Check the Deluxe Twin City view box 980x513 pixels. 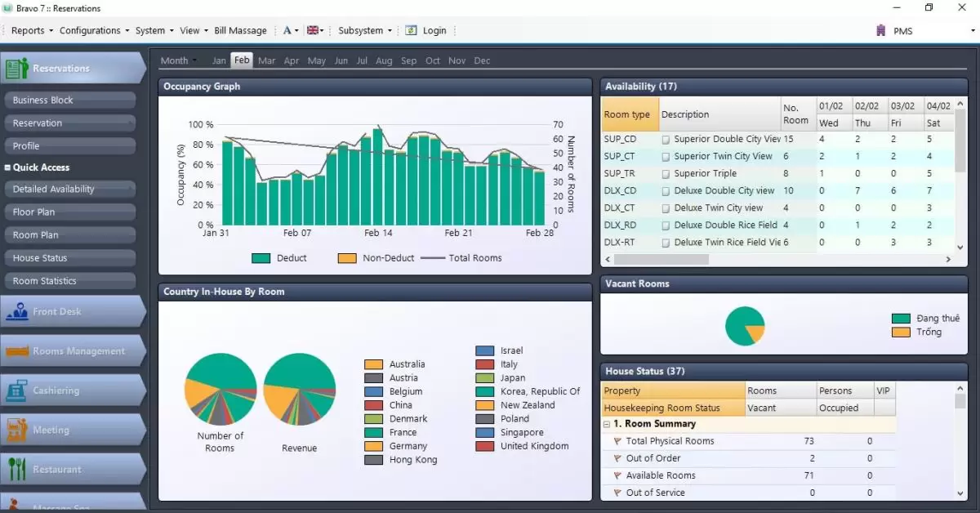[x=666, y=208]
